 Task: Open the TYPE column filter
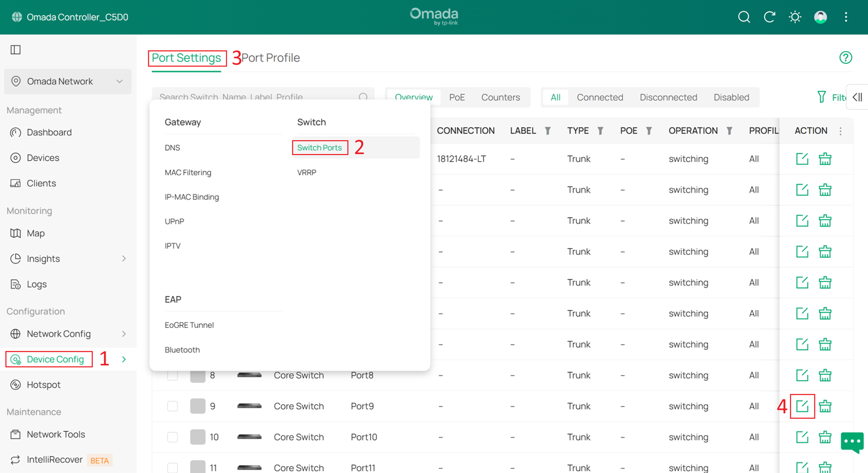click(x=600, y=131)
